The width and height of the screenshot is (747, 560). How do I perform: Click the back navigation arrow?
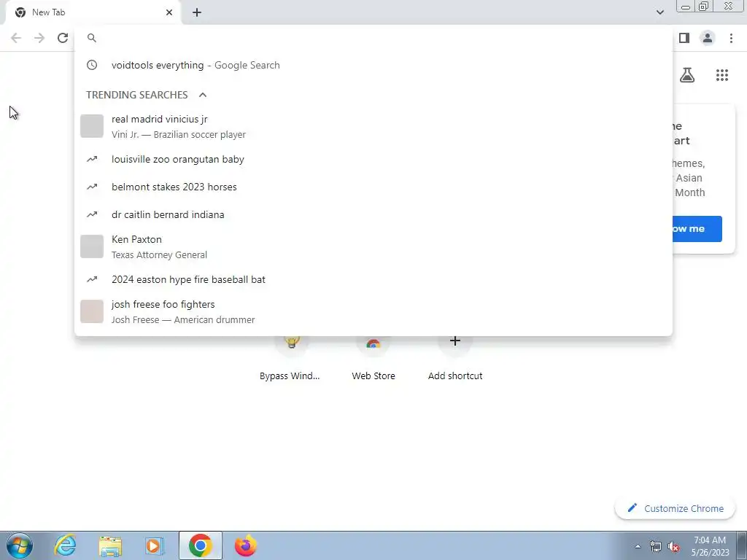point(16,38)
